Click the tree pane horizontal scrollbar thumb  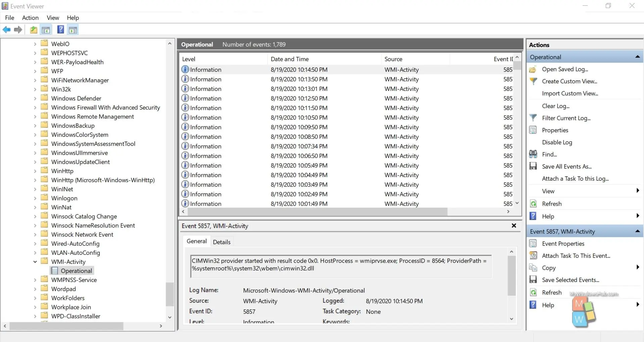coord(66,326)
